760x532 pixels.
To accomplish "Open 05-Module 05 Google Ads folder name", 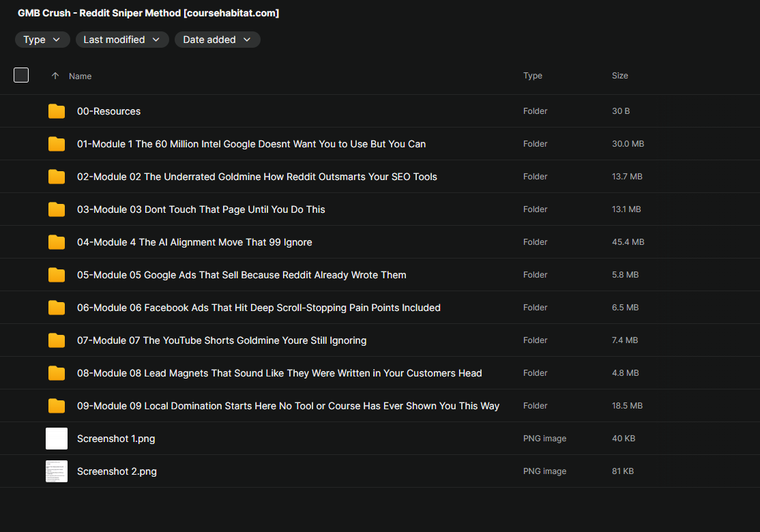I will [x=242, y=275].
